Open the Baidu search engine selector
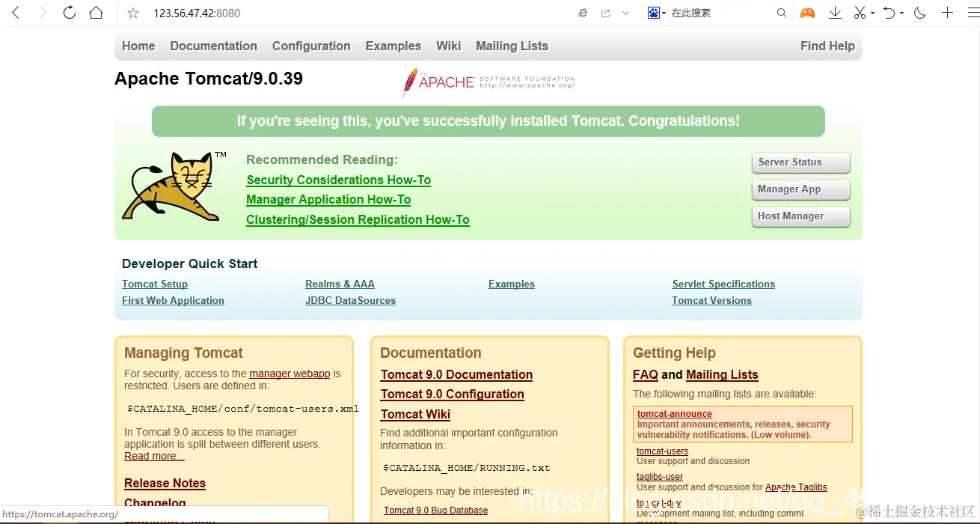 pos(657,13)
